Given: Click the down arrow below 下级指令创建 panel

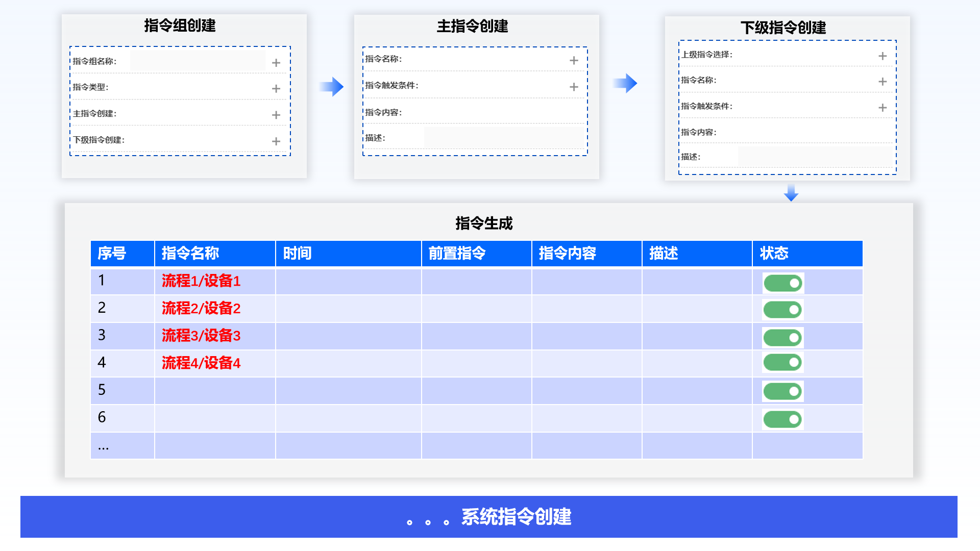Looking at the screenshot, I should pyautogui.click(x=791, y=193).
